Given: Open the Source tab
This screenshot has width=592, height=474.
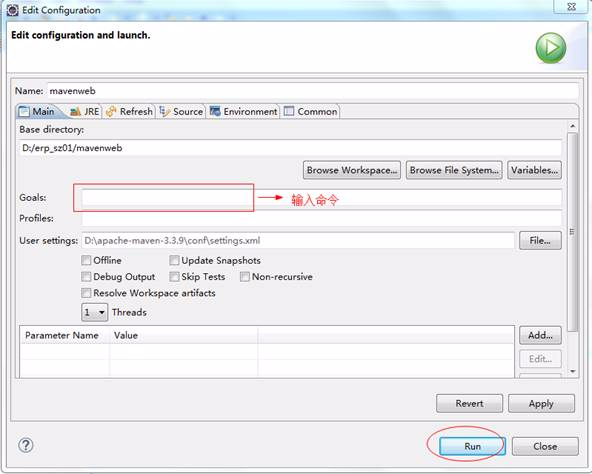Looking at the screenshot, I should [181, 111].
